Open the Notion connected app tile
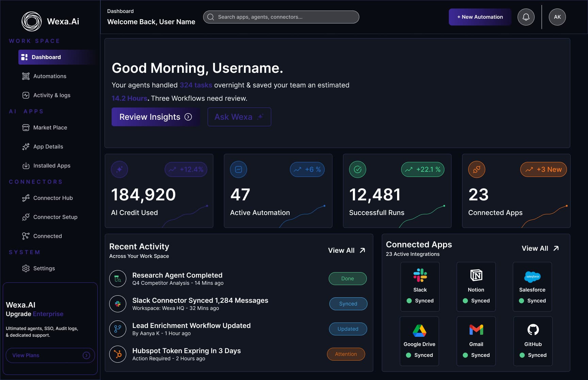The image size is (588, 380). click(476, 287)
